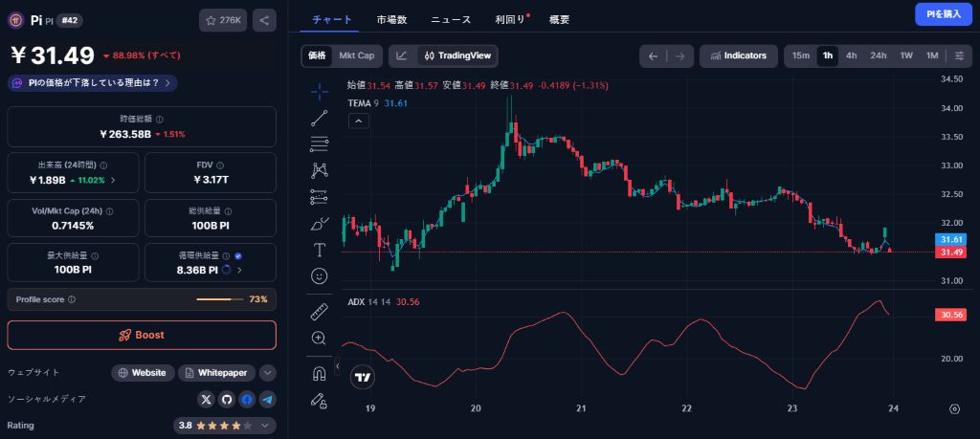Open the Indicators panel

tap(738, 56)
